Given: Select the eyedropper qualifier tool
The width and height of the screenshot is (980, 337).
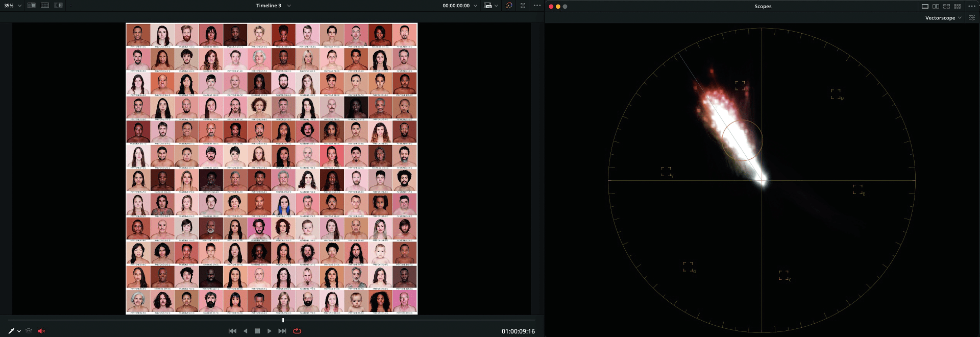Looking at the screenshot, I should tap(11, 331).
